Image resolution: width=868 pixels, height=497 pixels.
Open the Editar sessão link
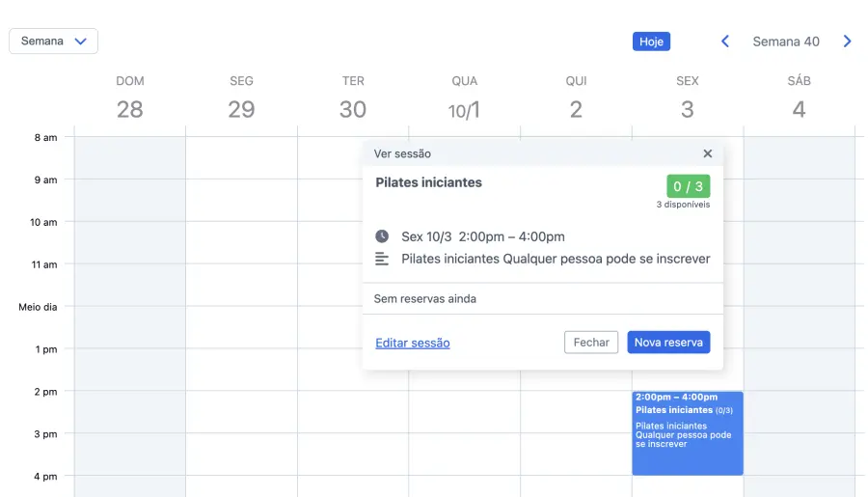click(x=412, y=343)
